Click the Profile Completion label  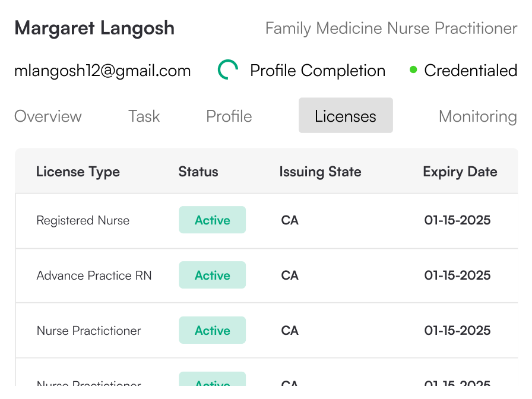318,71
